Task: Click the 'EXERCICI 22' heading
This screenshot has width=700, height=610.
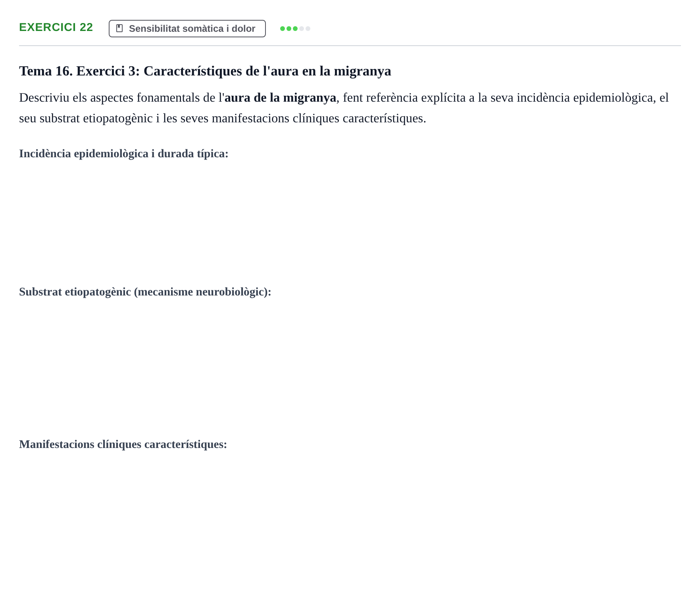Action: [56, 27]
